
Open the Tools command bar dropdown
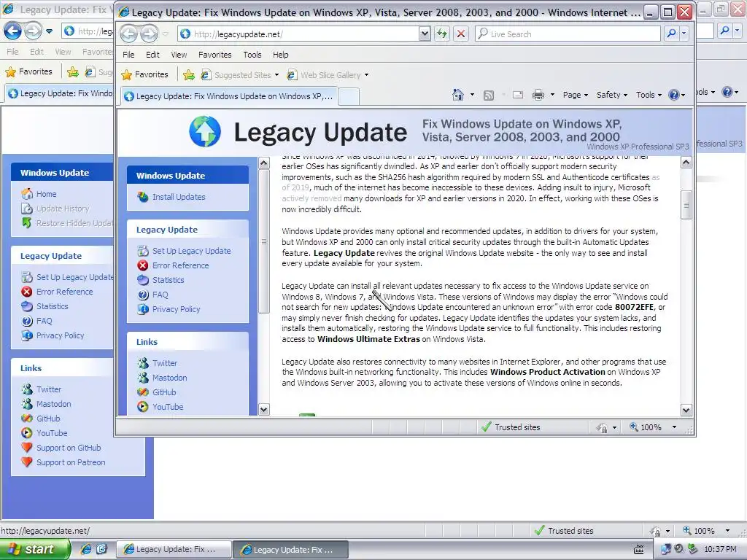coord(649,95)
